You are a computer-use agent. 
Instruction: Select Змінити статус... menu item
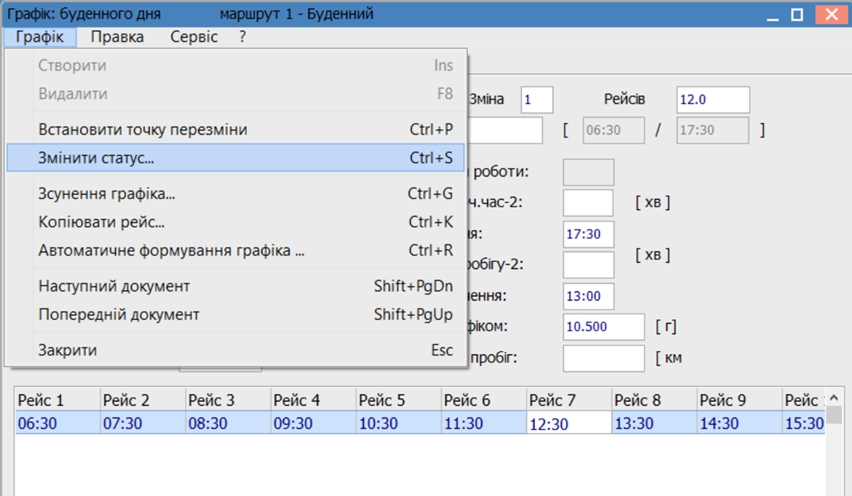click(236, 158)
